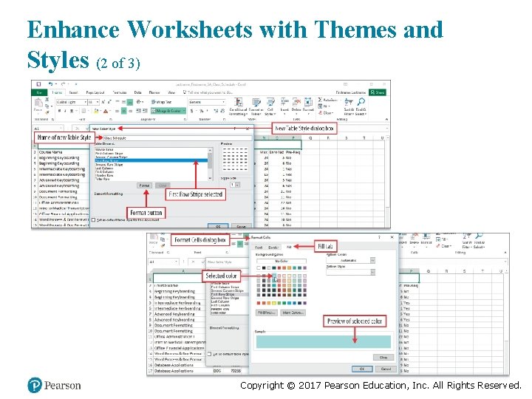Viewport: 532px width, 399px height.
Task: Switch to the Font tab in the Format Cells dialog
Action: coord(259,248)
